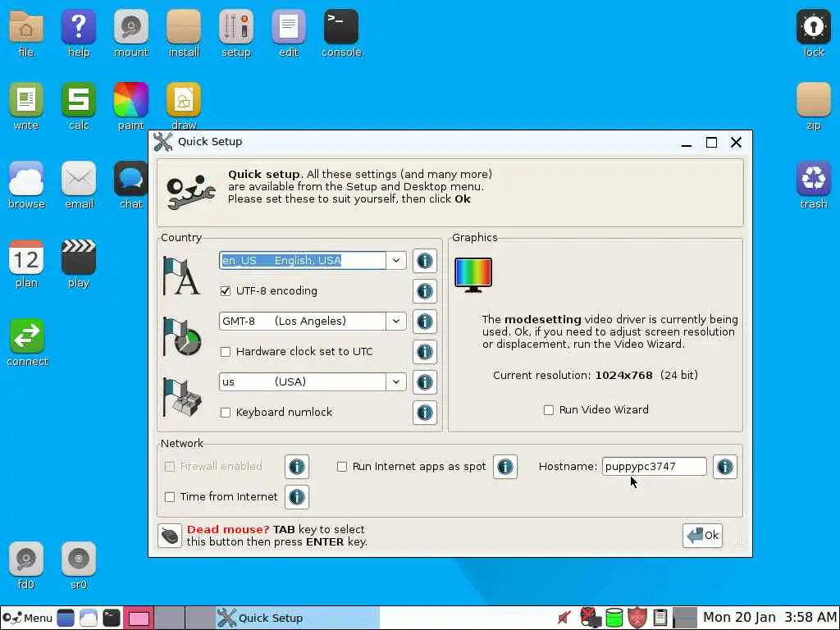The height and width of the screenshot is (630, 840).
Task: Click the browser launcher in the taskbar
Action: [x=89, y=618]
